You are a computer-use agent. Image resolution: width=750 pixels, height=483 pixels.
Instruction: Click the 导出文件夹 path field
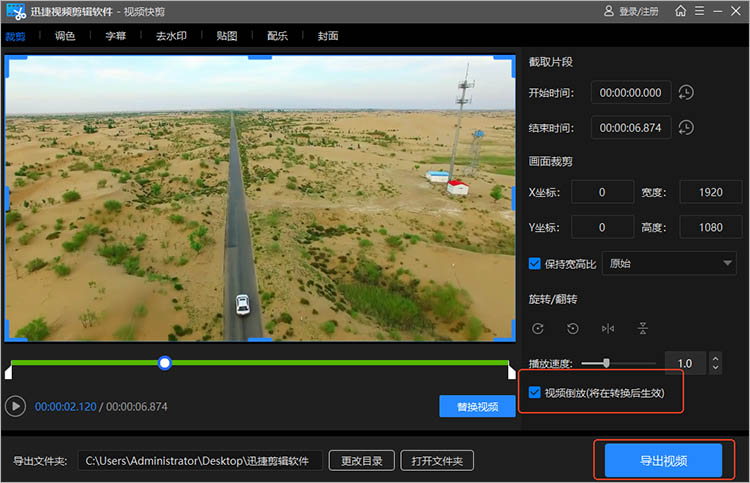pos(200,461)
